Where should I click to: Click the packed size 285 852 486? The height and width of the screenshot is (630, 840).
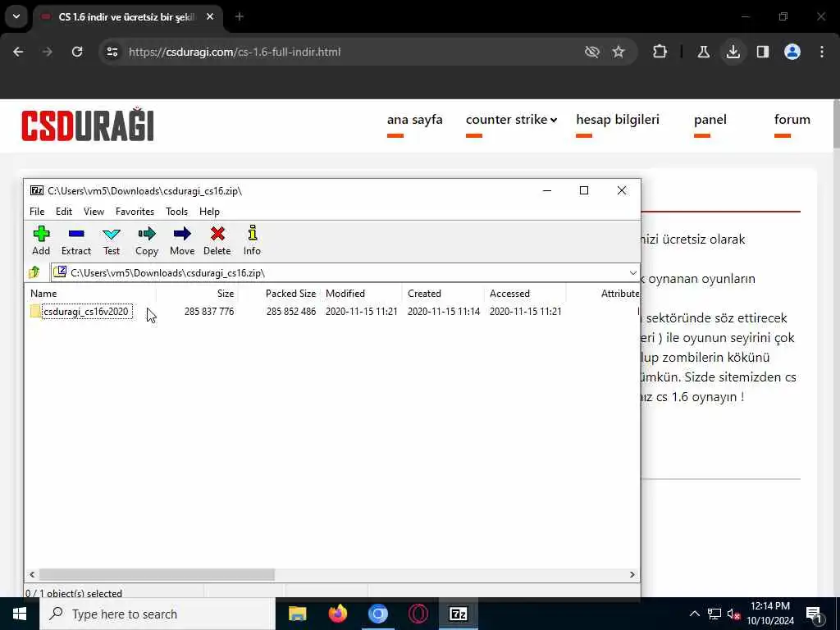[x=291, y=311]
